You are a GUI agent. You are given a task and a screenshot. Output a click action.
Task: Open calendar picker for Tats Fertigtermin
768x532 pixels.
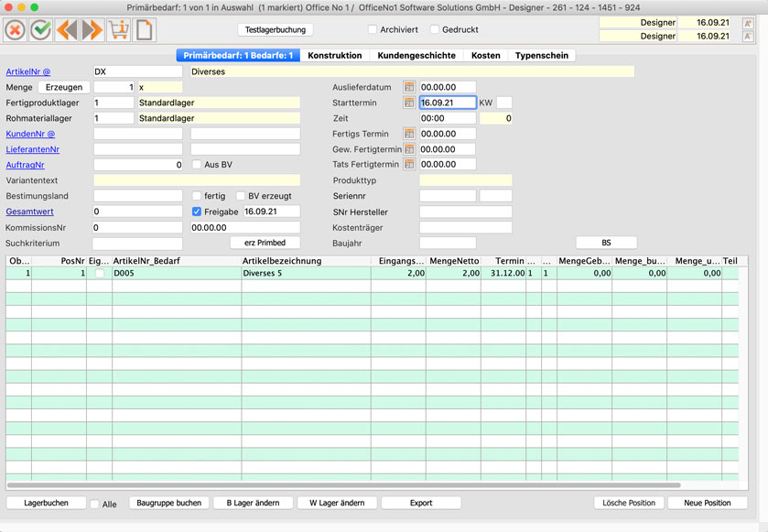point(409,165)
